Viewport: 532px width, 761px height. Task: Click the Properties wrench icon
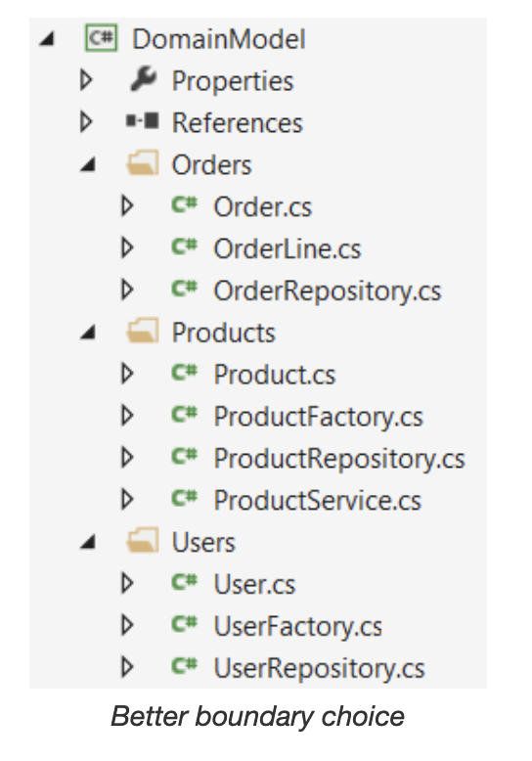point(144,79)
